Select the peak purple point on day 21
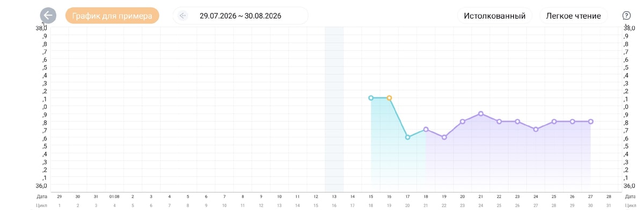This screenshot has height=210, width=644. [481, 114]
